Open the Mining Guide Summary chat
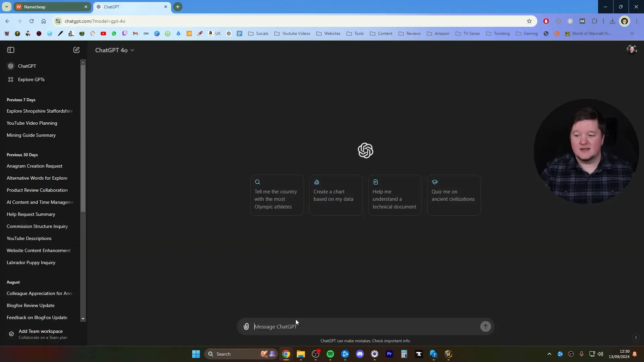644x362 pixels. coord(31,135)
